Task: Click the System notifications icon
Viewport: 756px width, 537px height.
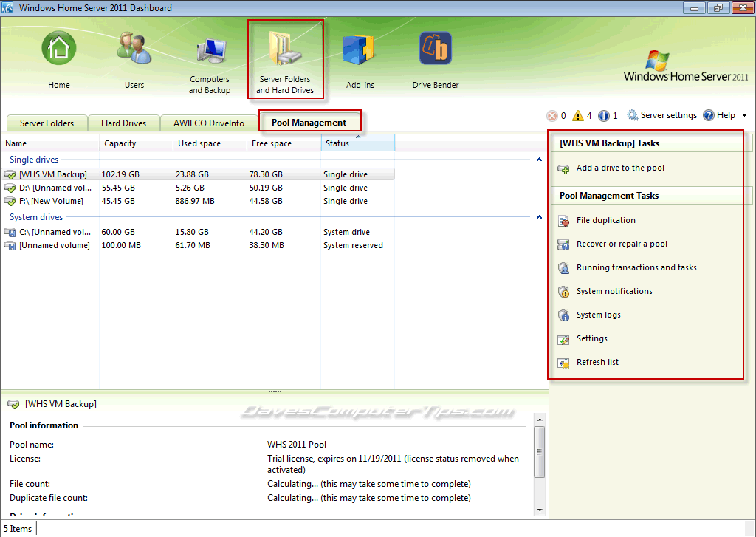Action: [563, 292]
